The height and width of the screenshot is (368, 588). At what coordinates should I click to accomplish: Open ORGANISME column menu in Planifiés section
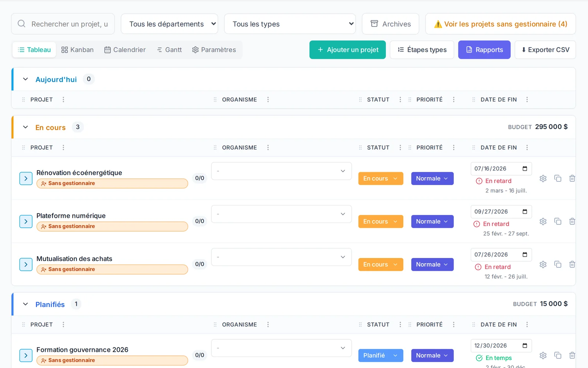coord(268,325)
